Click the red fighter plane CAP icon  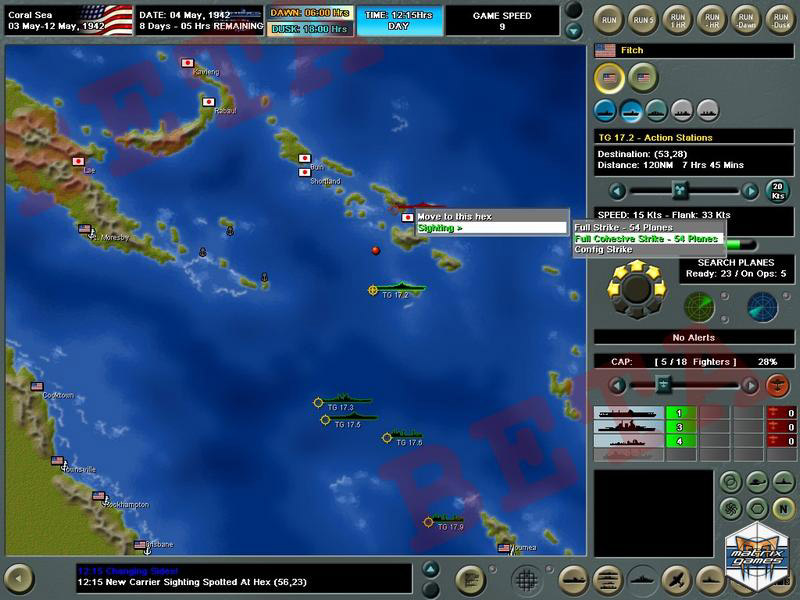click(777, 385)
